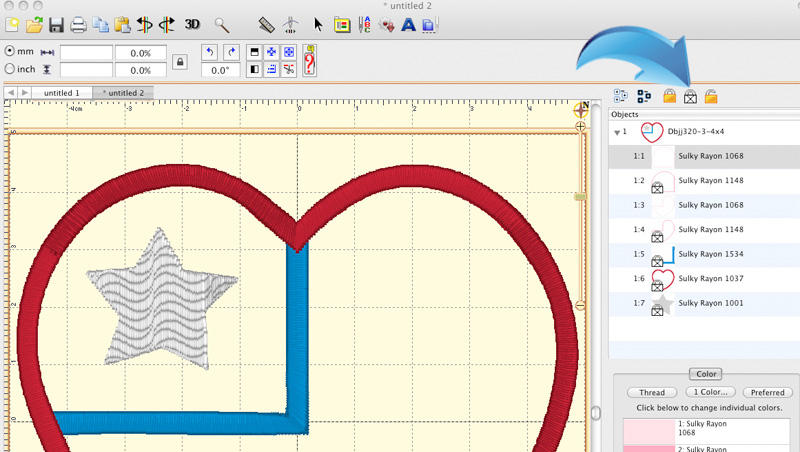
Task: Switch to the untitled 1 tab
Action: pyautogui.click(x=62, y=93)
